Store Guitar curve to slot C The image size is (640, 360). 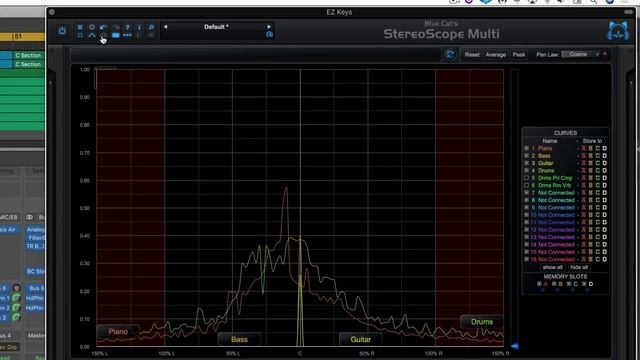[x=598, y=163]
